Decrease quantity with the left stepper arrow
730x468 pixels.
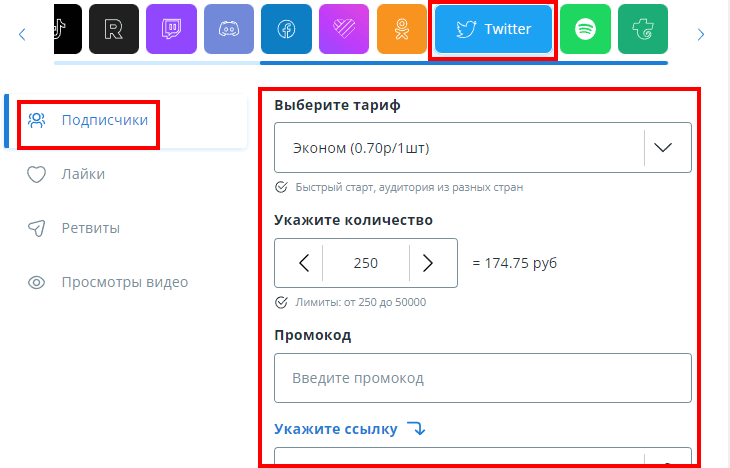click(304, 263)
